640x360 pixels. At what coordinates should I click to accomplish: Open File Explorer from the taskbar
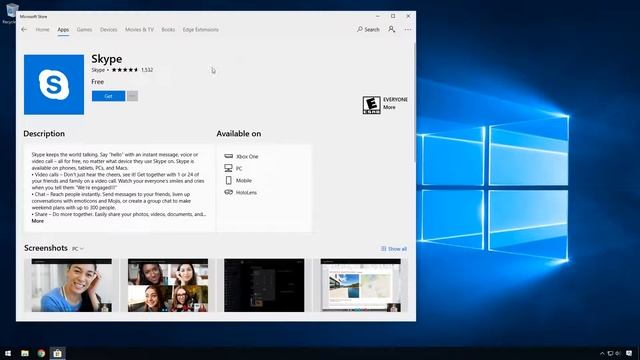pos(25,353)
